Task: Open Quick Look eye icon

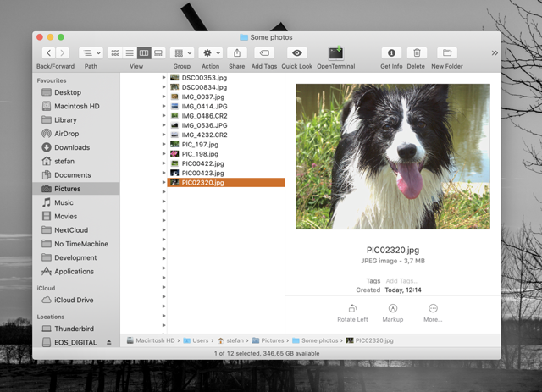Action: coord(297,52)
